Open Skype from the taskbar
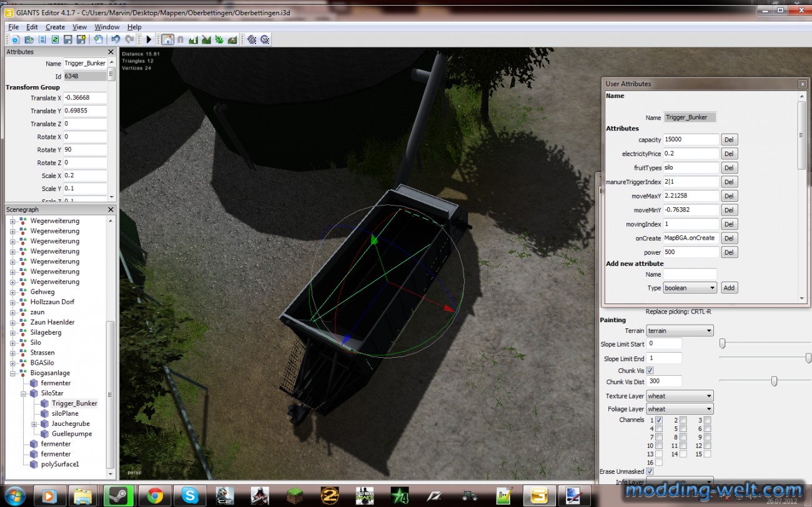The height and width of the screenshot is (507, 812). click(x=190, y=496)
